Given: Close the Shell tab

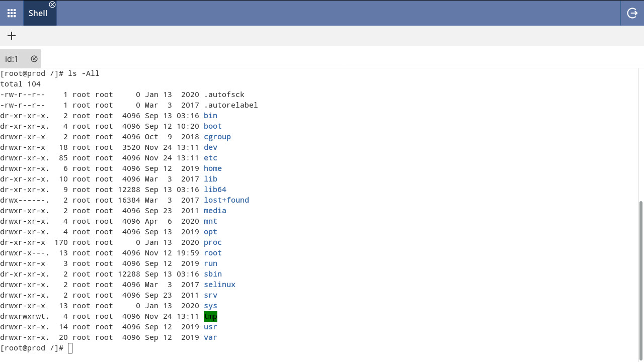Looking at the screenshot, I should pyautogui.click(x=52, y=5).
